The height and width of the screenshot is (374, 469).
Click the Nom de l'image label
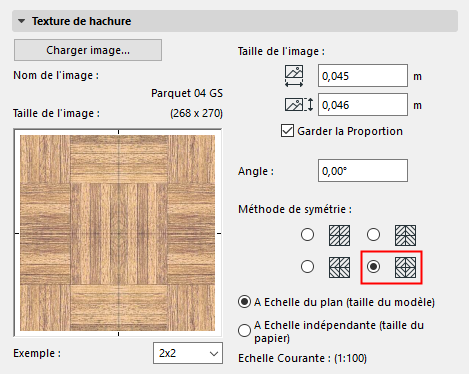[x=56, y=75]
